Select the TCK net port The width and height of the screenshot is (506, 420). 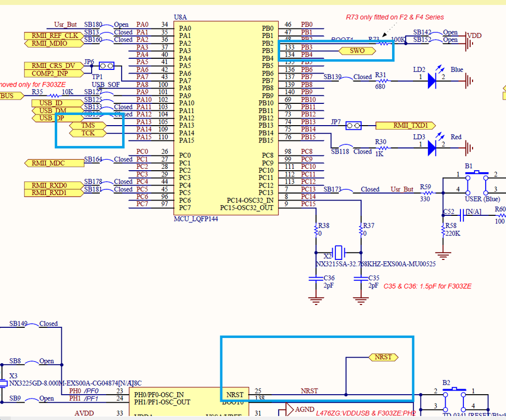pyautogui.click(x=88, y=133)
